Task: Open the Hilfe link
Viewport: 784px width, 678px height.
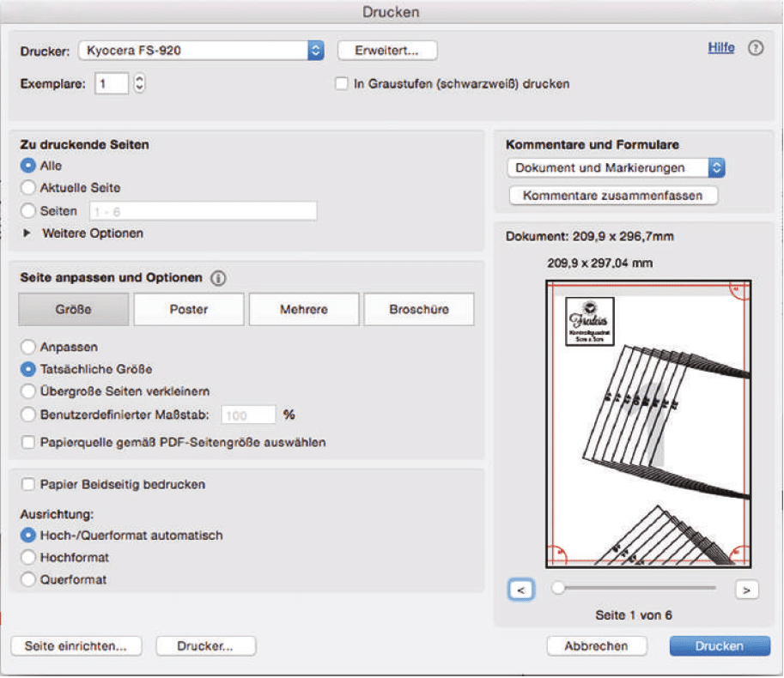Action: coord(720,48)
